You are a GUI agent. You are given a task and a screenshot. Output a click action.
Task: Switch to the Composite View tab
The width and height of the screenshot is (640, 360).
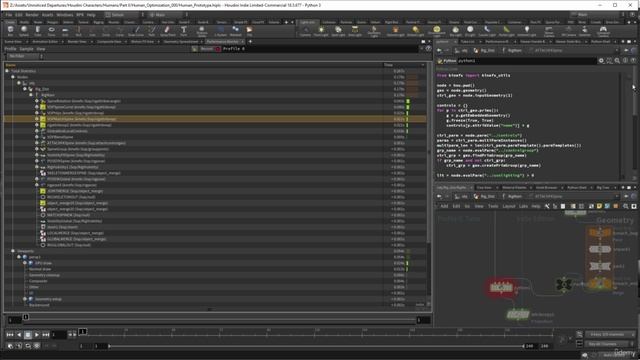pyautogui.click(x=109, y=42)
